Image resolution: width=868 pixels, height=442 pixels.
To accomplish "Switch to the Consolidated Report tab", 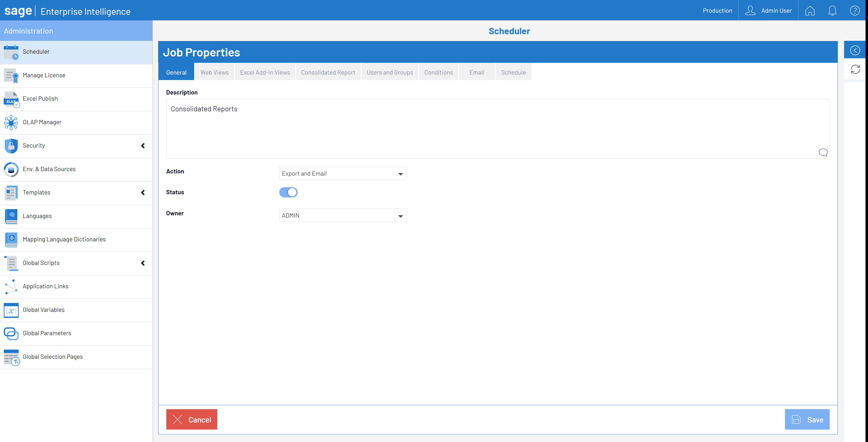I will pyautogui.click(x=328, y=72).
